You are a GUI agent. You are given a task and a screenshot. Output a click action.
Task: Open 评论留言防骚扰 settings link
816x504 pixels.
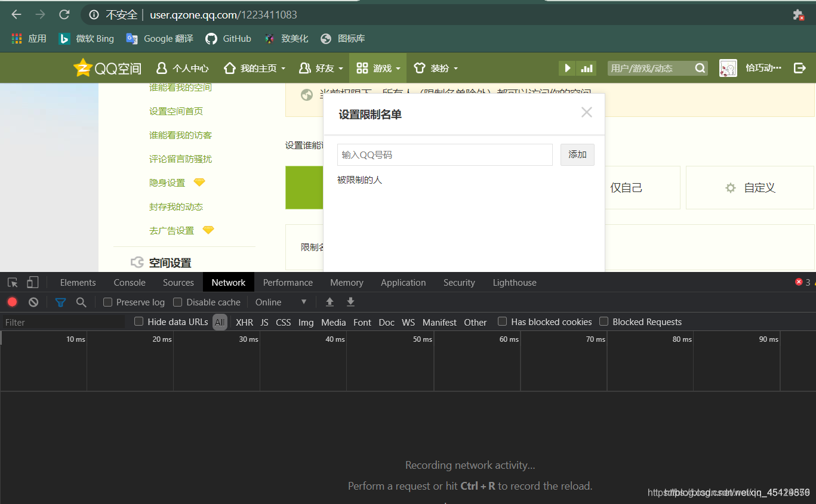coord(180,159)
